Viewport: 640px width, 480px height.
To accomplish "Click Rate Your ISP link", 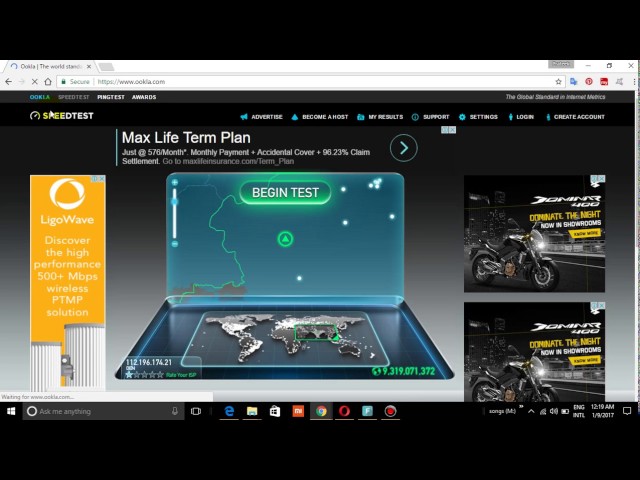I will (181, 375).
